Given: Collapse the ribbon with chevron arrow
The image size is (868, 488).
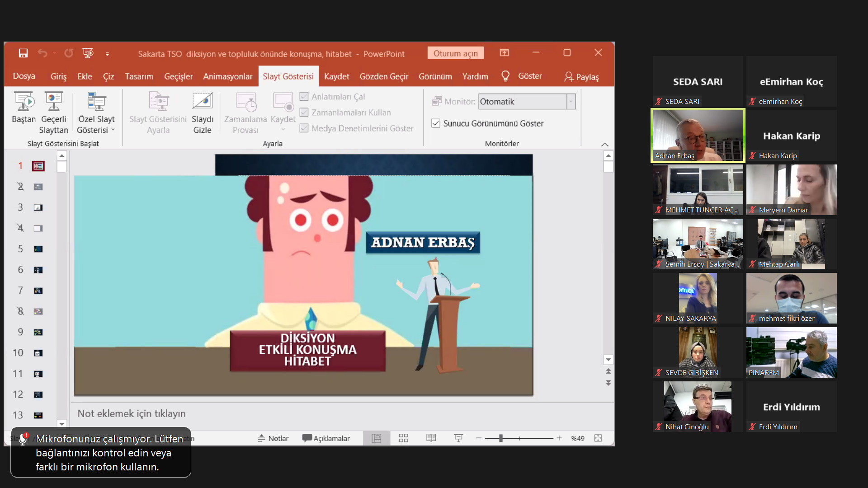Looking at the screenshot, I should pos(605,144).
